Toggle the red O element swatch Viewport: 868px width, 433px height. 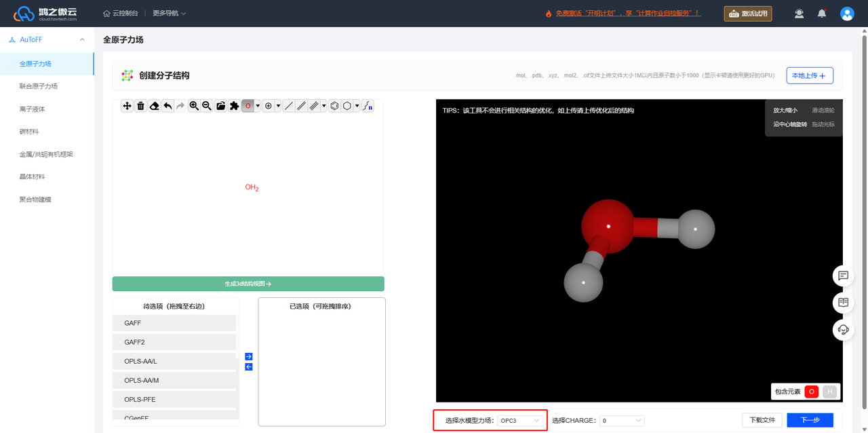pyautogui.click(x=812, y=392)
